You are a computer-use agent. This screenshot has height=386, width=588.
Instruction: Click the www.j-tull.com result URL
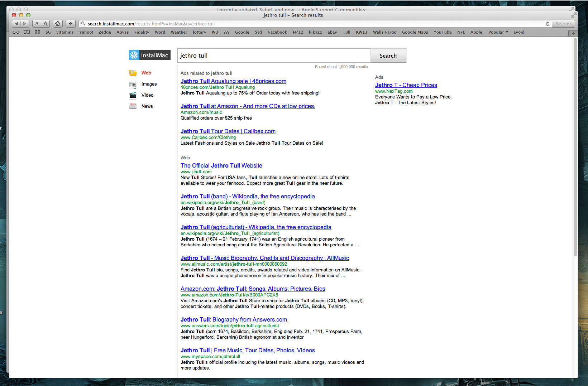(196, 172)
